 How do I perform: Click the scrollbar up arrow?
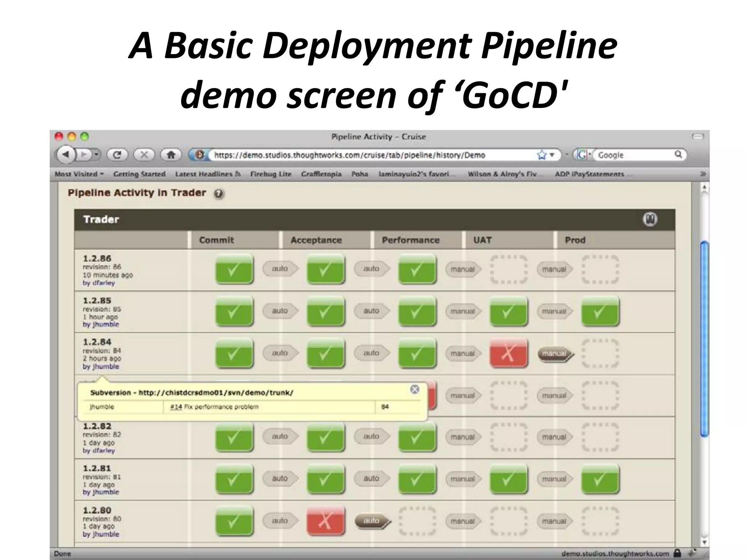[x=704, y=187]
